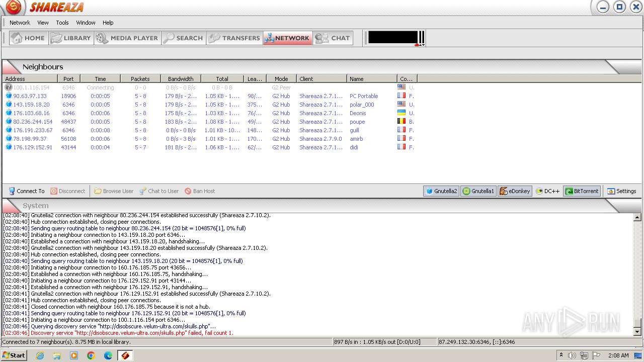
Task: Click the Browse User button
Action: [x=114, y=191]
